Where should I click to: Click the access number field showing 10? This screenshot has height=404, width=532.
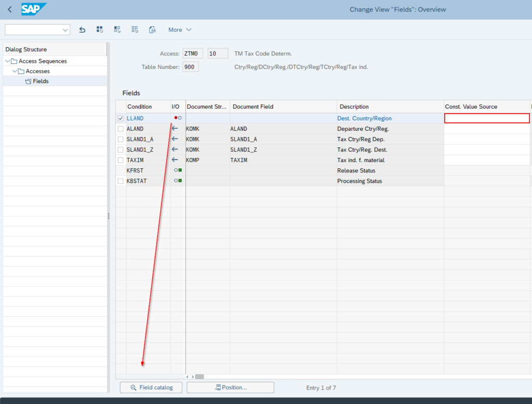click(x=218, y=53)
